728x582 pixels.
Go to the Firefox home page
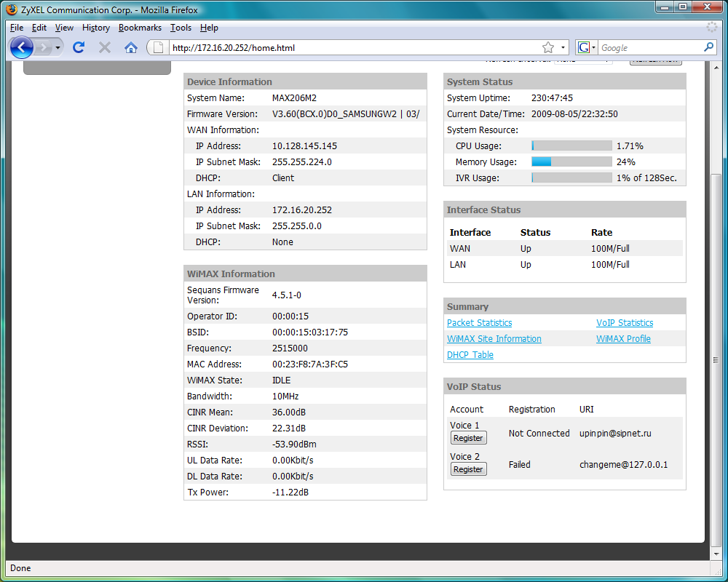click(131, 47)
